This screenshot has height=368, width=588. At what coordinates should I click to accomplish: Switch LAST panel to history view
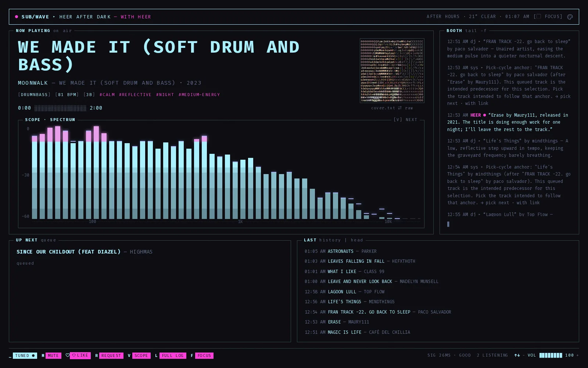(330, 240)
